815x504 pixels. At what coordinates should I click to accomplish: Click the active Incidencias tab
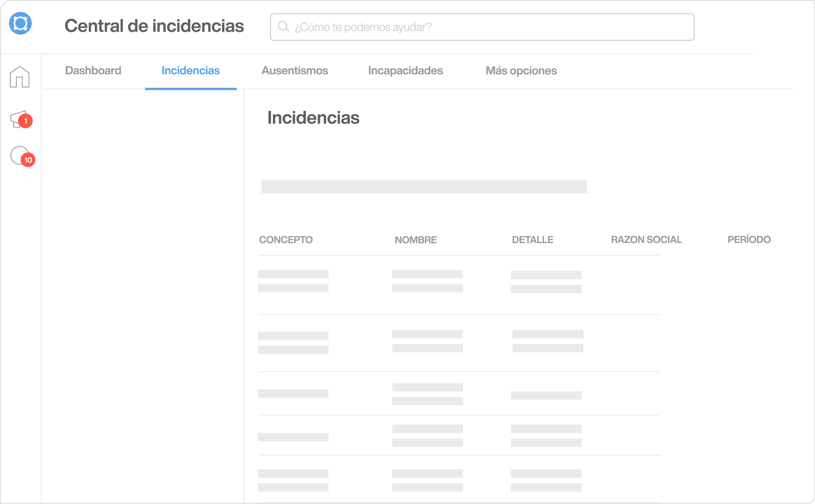pos(190,70)
